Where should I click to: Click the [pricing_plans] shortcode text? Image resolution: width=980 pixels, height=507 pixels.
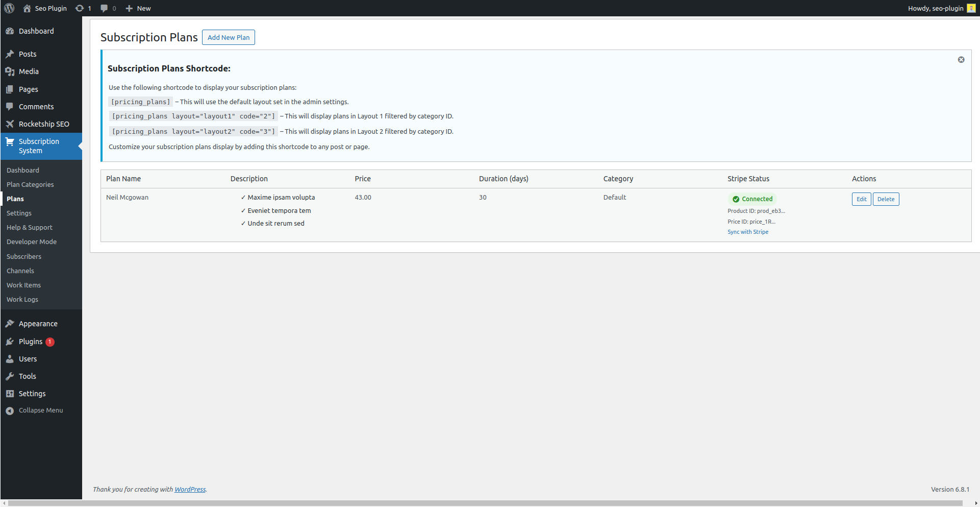coord(140,102)
